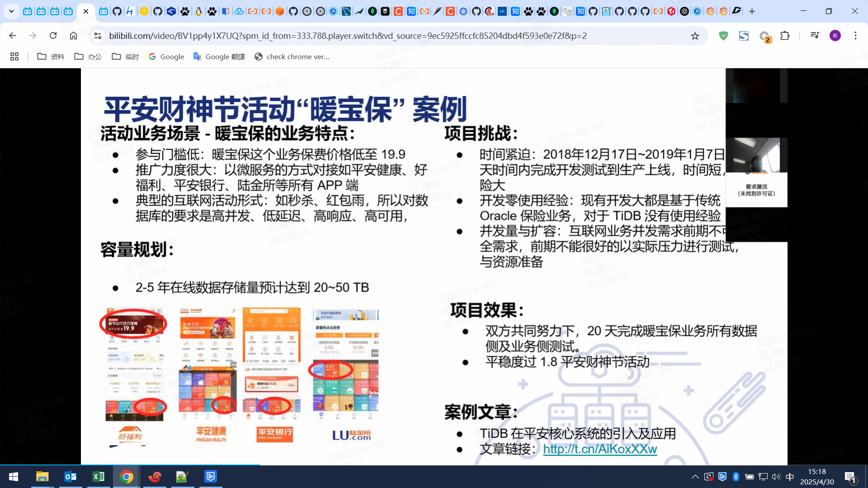Reload the bilibili page

(x=53, y=36)
